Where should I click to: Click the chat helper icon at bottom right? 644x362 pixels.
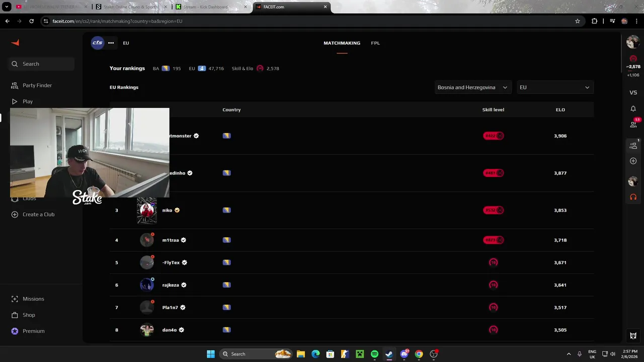[x=633, y=336]
